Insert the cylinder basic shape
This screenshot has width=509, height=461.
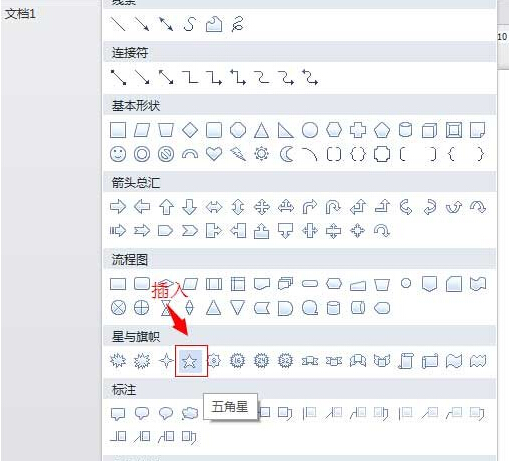point(406,130)
